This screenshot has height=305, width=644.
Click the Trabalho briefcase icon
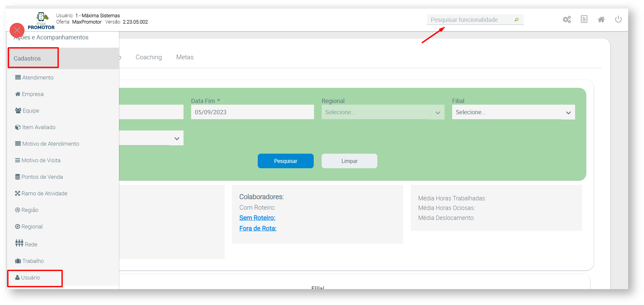coord(18,261)
